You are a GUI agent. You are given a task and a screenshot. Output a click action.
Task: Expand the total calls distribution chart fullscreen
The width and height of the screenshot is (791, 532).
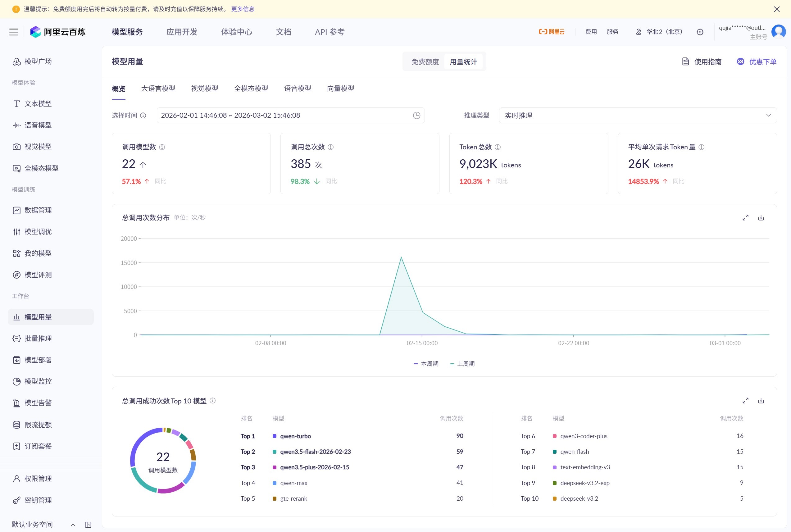pyautogui.click(x=745, y=218)
